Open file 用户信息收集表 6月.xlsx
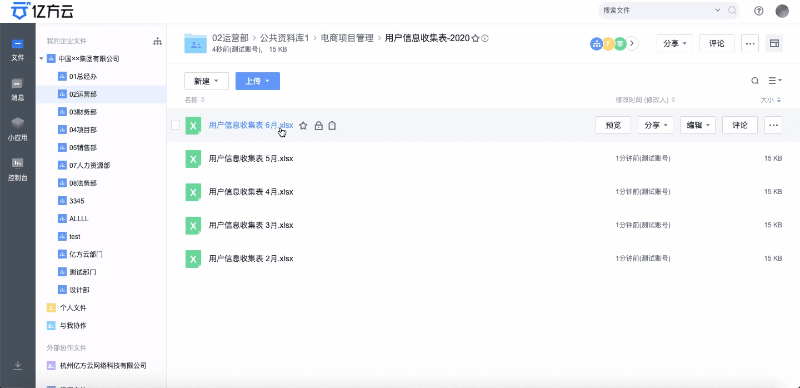Screen dimensions: 800x388 click(251, 125)
